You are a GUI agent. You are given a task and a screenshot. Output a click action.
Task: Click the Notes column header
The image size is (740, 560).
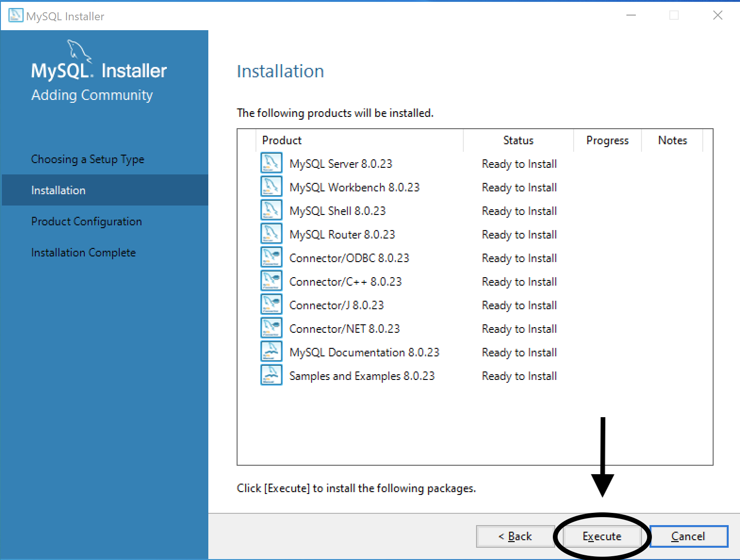(x=673, y=140)
